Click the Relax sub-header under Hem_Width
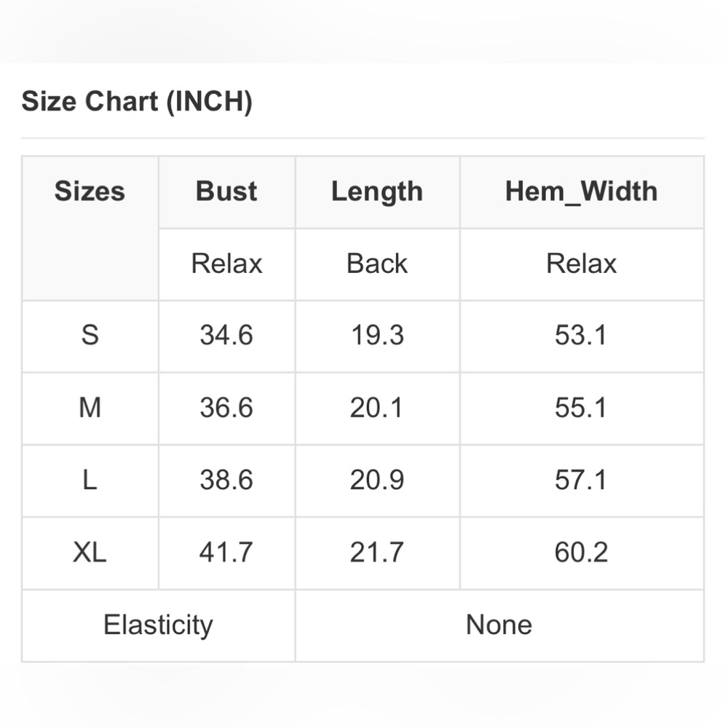This screenshot has height=728, width=728. pos(581,264)
